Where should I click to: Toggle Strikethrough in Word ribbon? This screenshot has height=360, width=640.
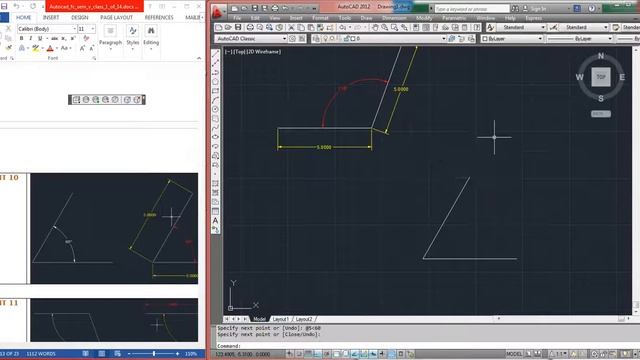tap(54, 38)
